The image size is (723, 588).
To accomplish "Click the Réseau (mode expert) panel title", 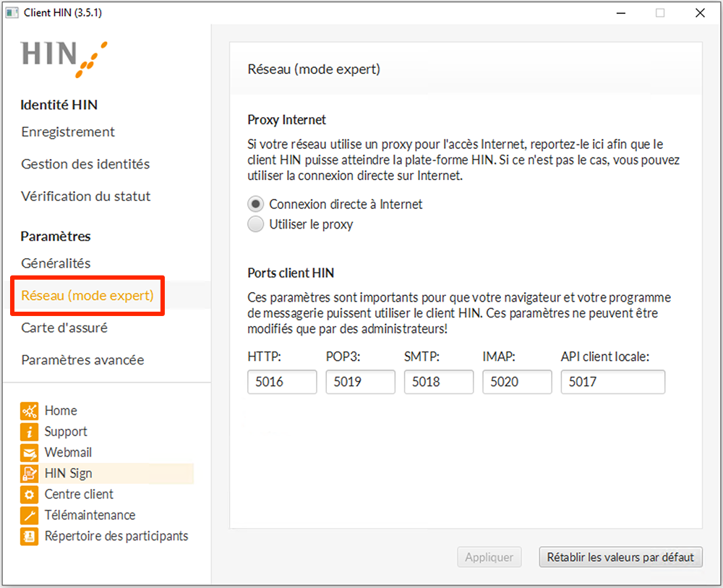I will click(x=314, y=69).
